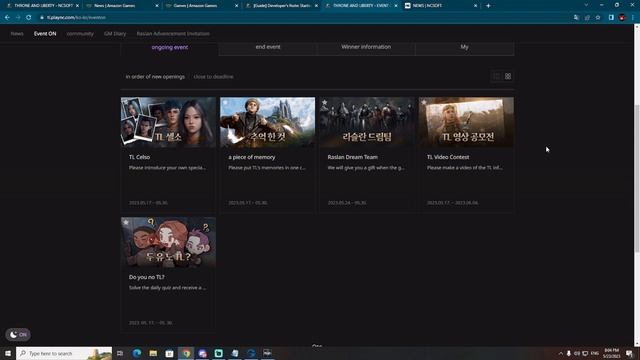Switch to list view layout icon
Screen dimensions: 640x360
pyautogui.click(x=496, y=76)
